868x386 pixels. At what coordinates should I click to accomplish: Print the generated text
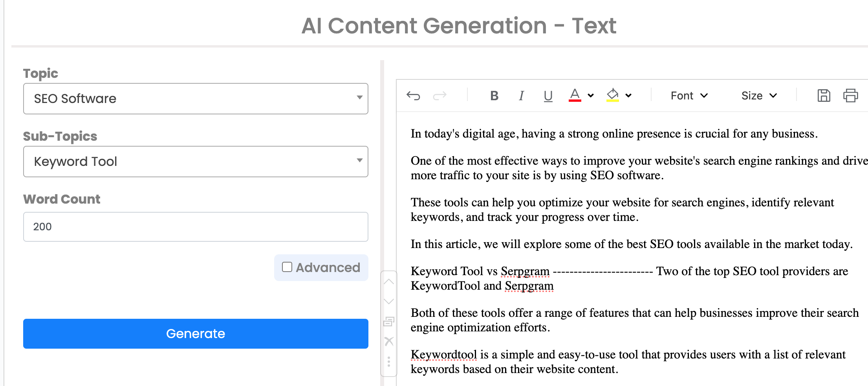850,96
